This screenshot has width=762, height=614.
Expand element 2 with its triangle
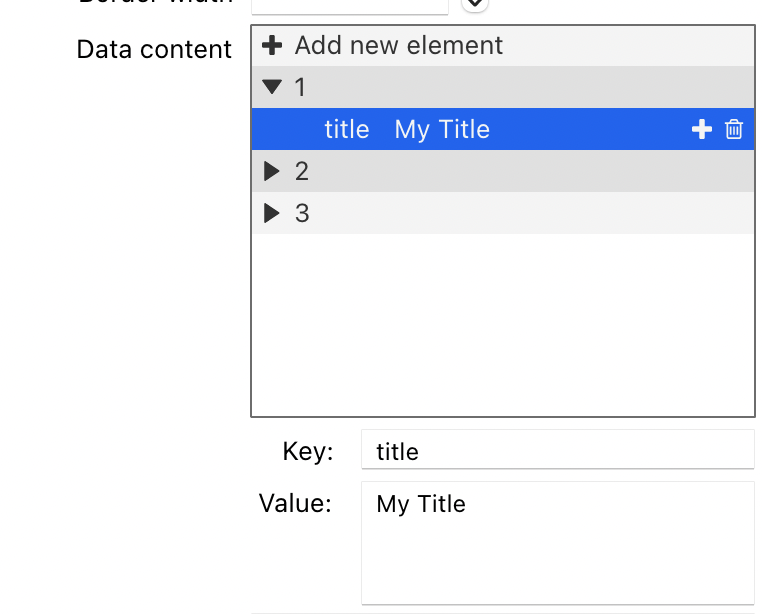point(271,171)
